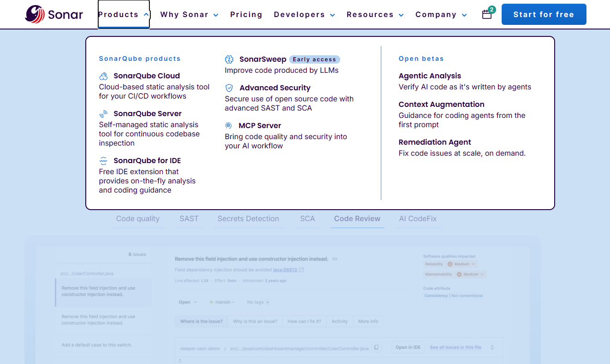The width and height of the screenshot is (610, 364).
Task: Click the SonarQube for IDE wave icon
Action: (x=103, y=160)
